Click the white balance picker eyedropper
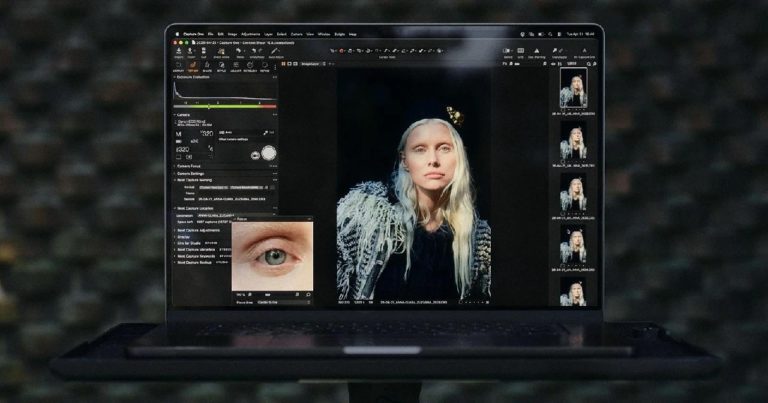The height and width of the screenshot is (403, 768). pos(266,133)
